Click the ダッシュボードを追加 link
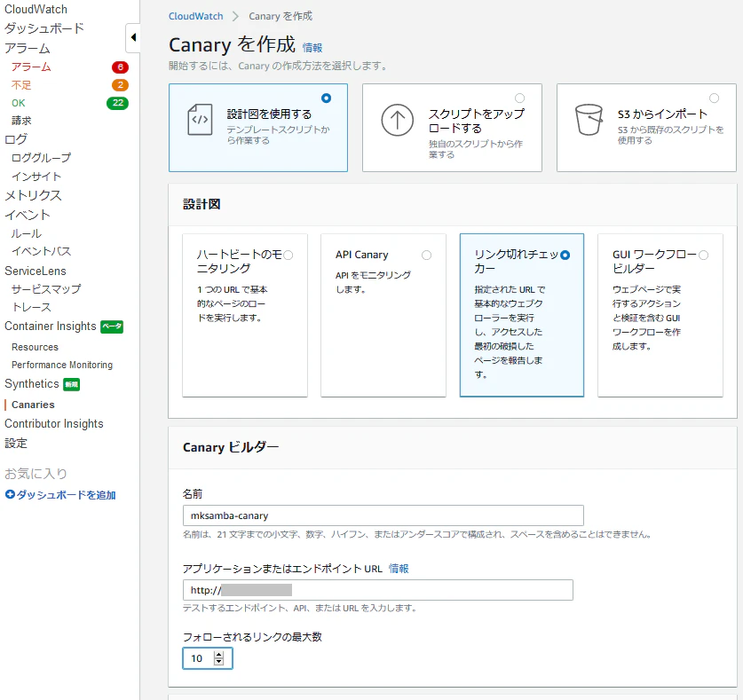Viewport: 743px width, 700px height. coord(67,494)
